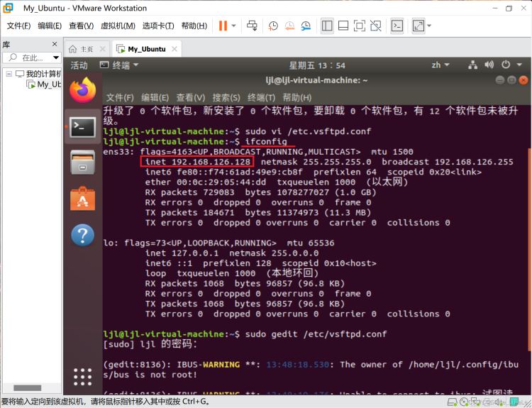Screen dimensions: 532x408
Task: Open the power options dropdown arrow
Action: (x=234, y=26)
